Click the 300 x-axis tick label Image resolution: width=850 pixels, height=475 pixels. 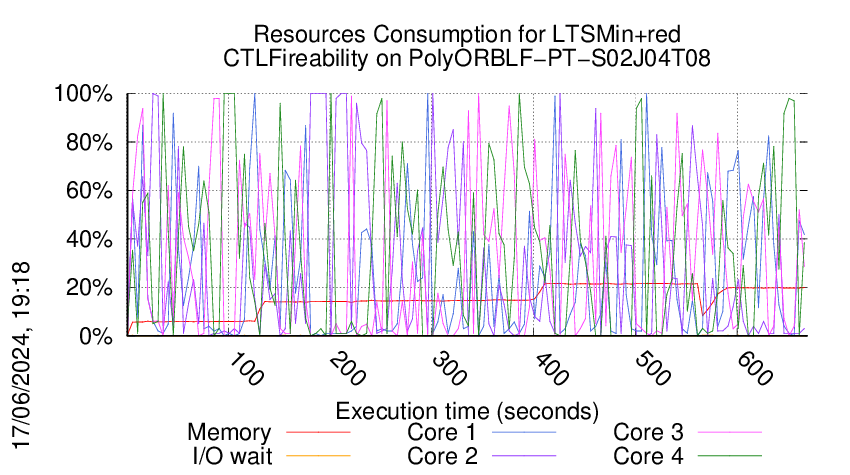(x=448, y=369)
